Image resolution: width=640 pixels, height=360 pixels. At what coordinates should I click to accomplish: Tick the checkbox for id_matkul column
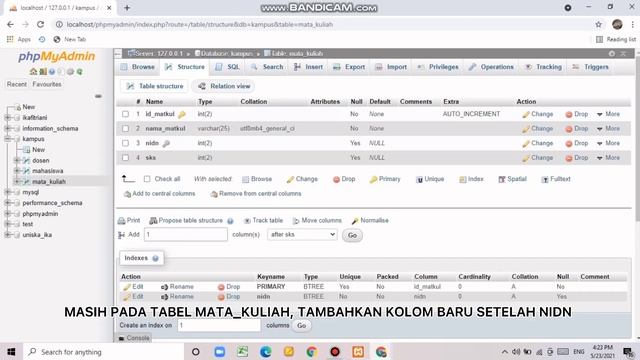coord(125,114)
